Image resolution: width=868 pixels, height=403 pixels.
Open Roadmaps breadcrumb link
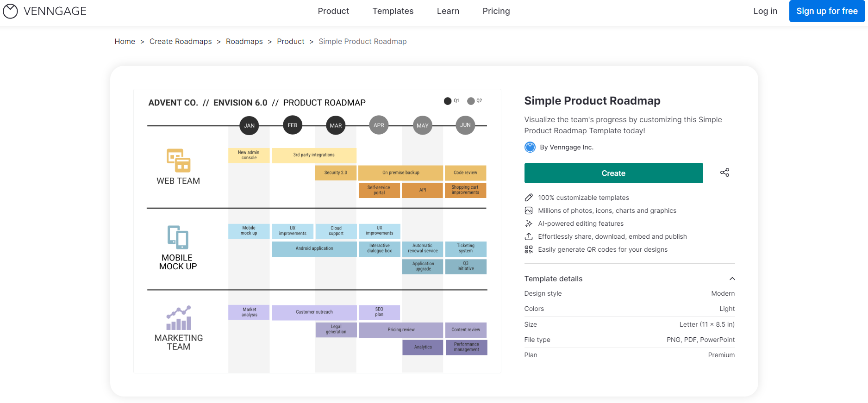(244, 42)
